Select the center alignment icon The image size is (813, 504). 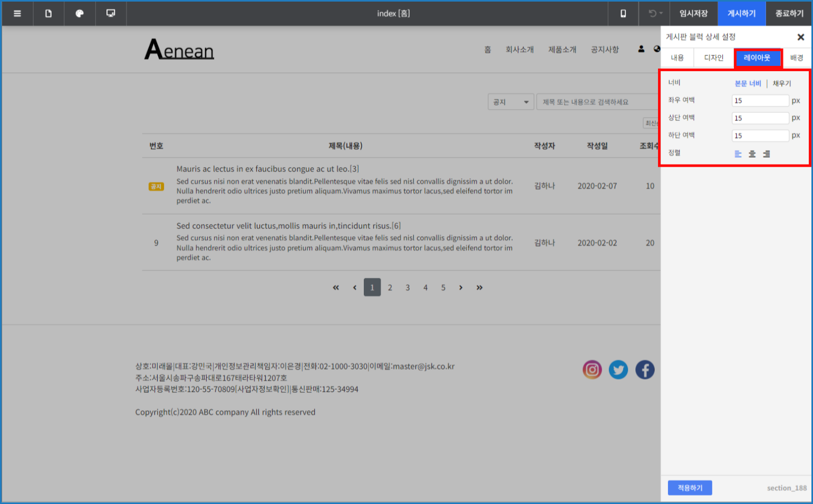click(752, 154)
